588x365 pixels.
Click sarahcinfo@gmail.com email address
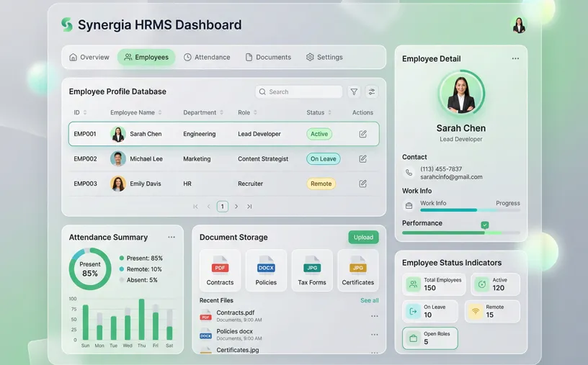tap(451, 177)
